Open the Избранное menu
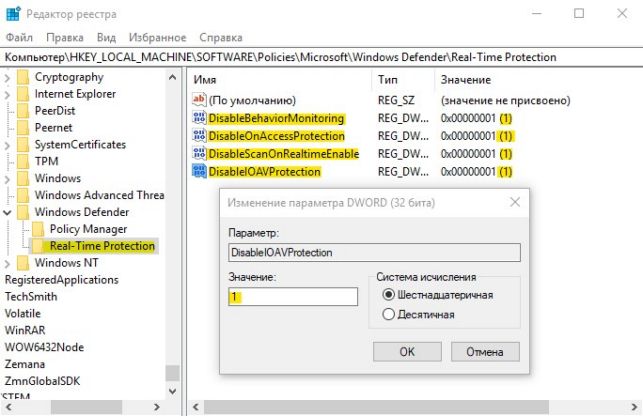The image size is (643, 416). pos(157,37)
